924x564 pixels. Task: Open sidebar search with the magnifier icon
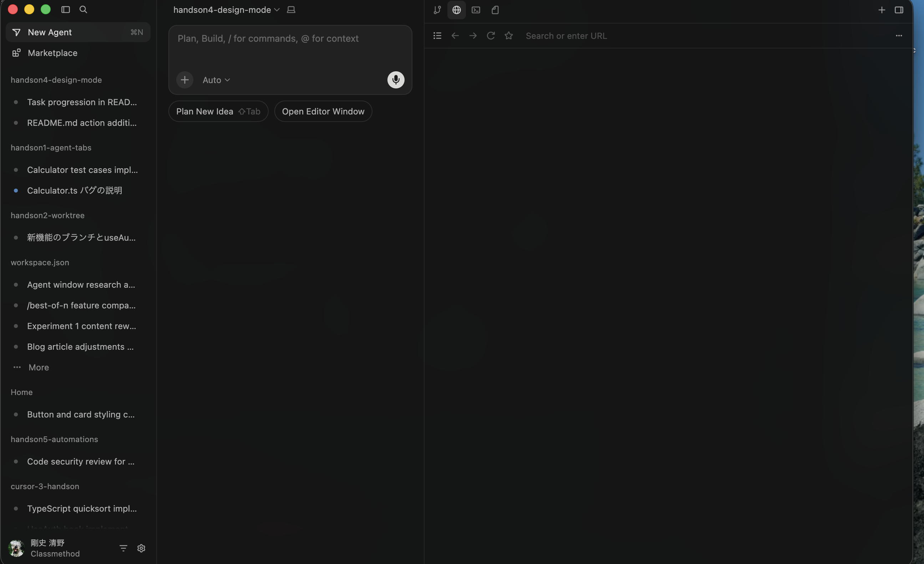(83, 9)
